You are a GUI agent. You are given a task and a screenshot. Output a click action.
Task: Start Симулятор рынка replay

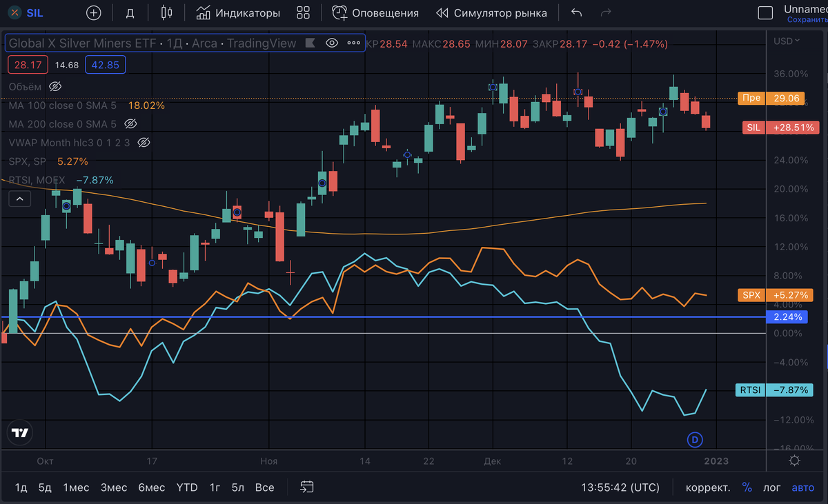[x=491, y=12]
